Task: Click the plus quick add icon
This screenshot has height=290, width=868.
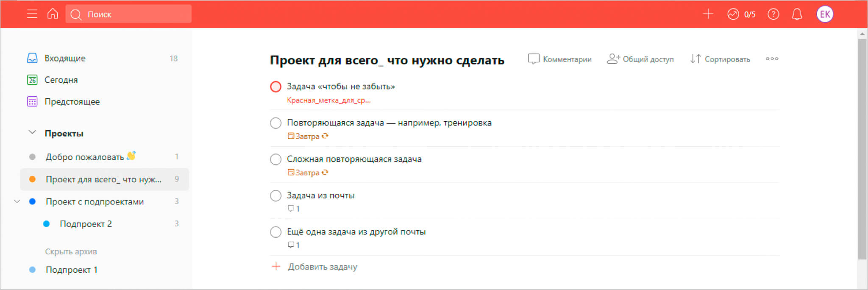Action: (708, 14)
